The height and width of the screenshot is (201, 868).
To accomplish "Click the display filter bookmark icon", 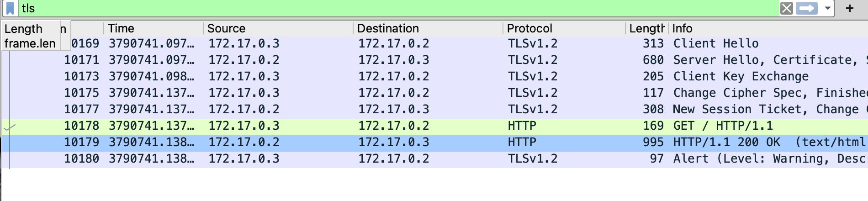I will click(10, 8).
